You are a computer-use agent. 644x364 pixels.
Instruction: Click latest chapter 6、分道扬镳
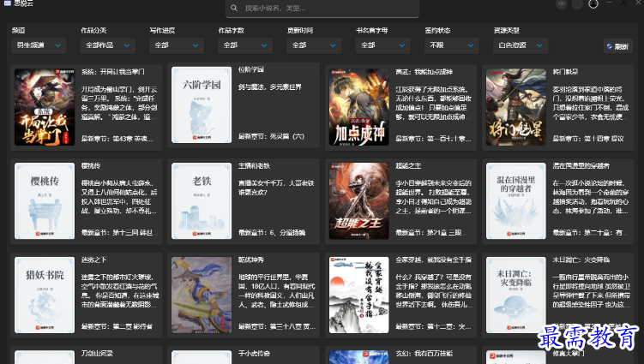point(272,233)
